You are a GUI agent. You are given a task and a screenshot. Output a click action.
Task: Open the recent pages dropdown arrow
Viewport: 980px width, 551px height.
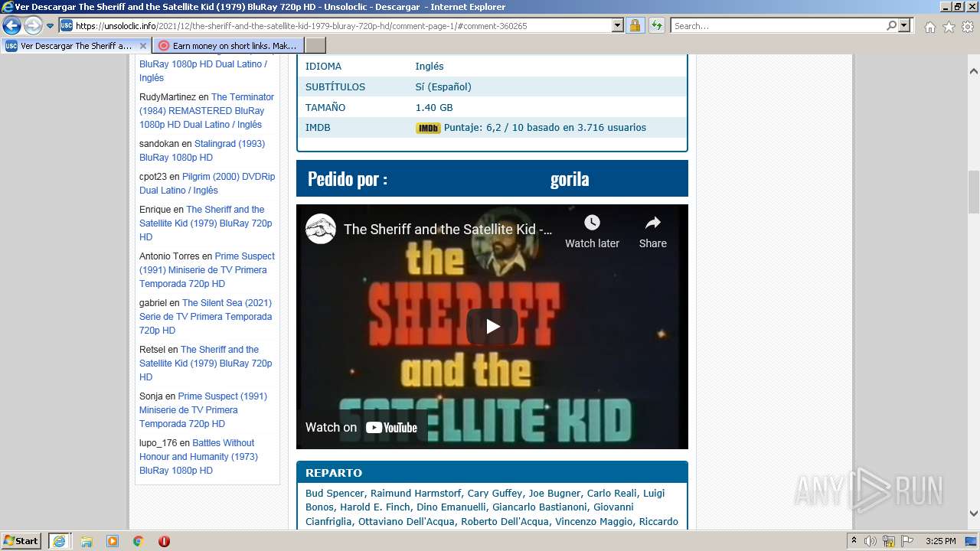(51, 26)
